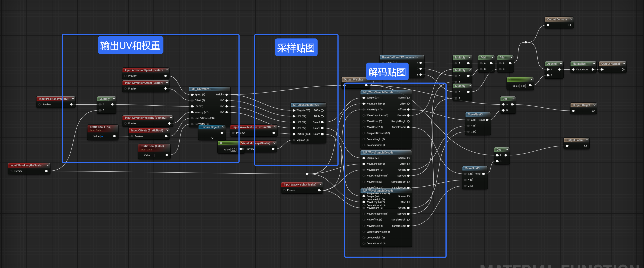This screenshot has width=644, height=268.
Task: Click the Mipmap (S) input pin on MF_AdvectTexture2D
Action: (294, 140)
